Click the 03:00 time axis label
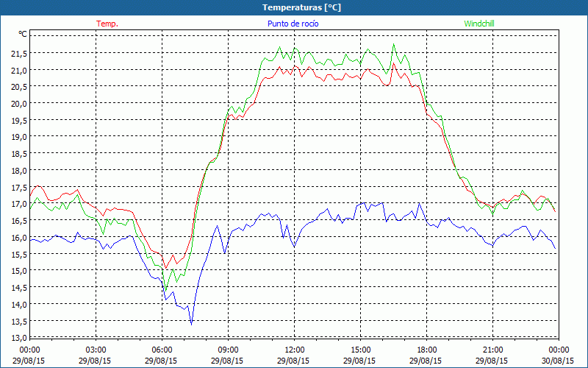Image resolution: width=588 pixels, height=368 pixels. (96, 350)
